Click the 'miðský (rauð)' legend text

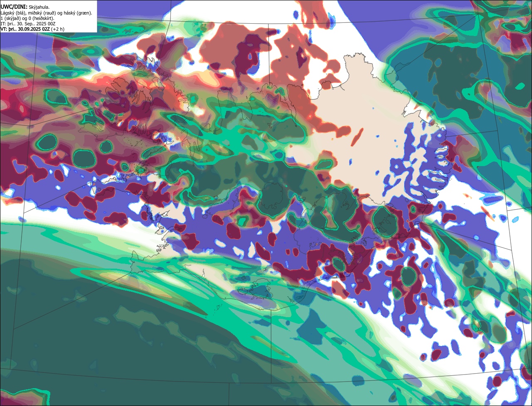click(x=42, y=13)
